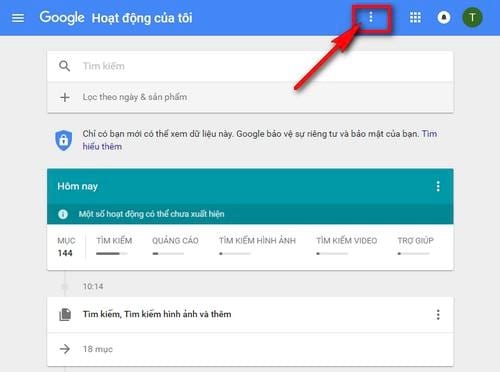Image resolution: width=500 pixels, height=372 pixels.
Task: Click the progress bar under QUẢNG CÁO
Action: pyautogui.click(x=168, y=254)
